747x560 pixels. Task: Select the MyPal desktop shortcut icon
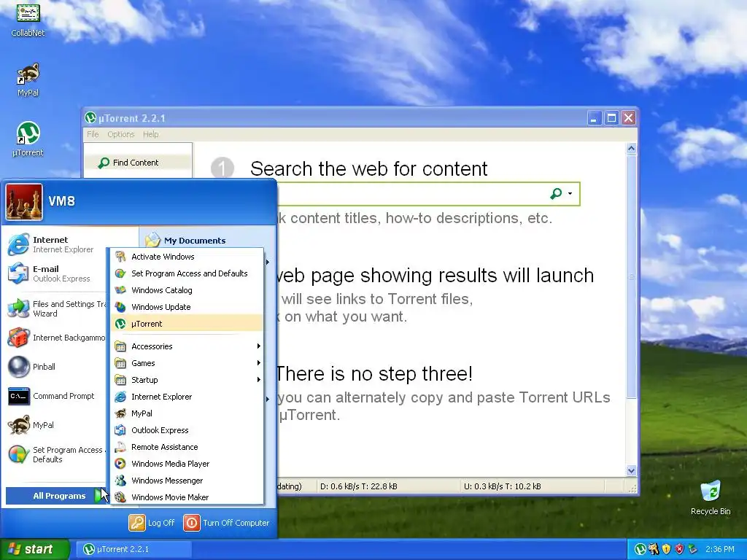(28, 80)
